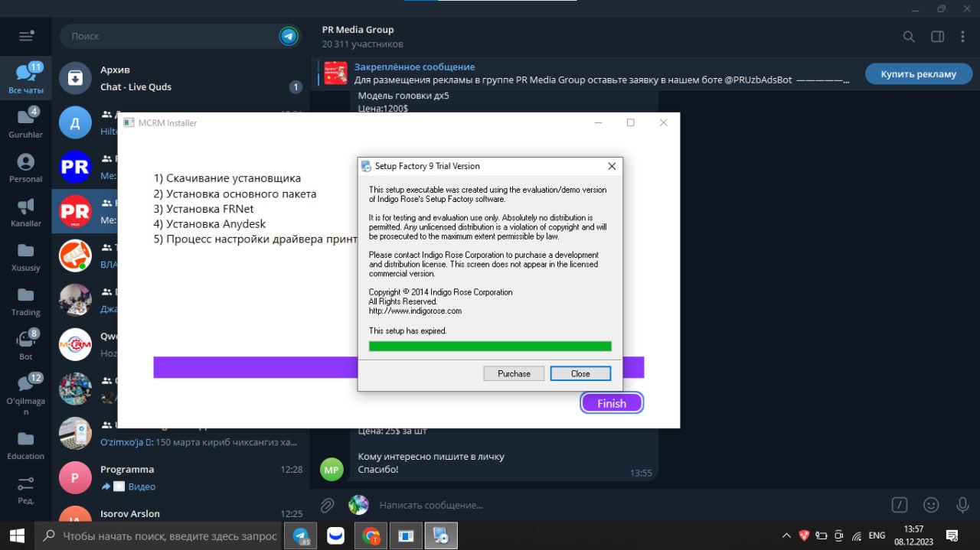Switch to the Kanallar folder
Viewport: 980px width, 550px height.
[x=26, y=212]
